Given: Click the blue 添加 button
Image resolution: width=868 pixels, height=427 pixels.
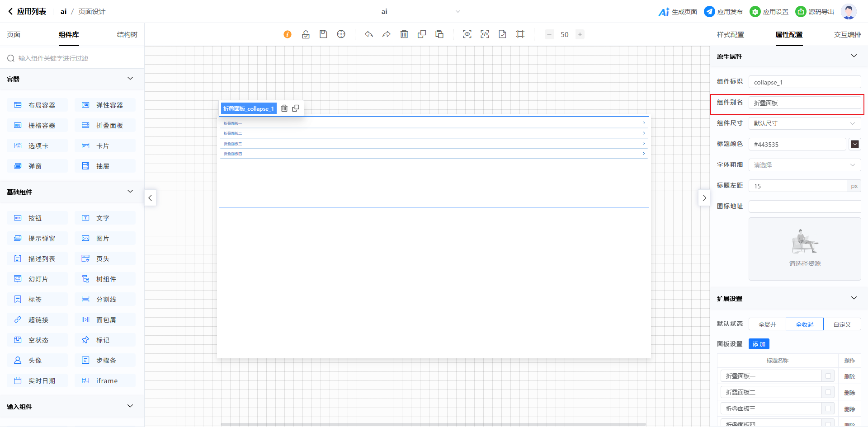Looking at the screenshot, I should pos(759,344).
